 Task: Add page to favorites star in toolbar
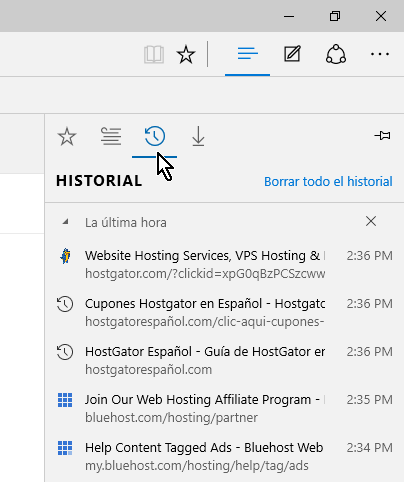[186, 54]
